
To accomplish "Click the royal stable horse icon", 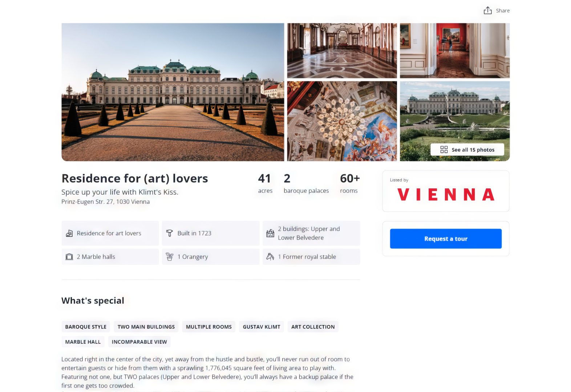I will (x=270, y=257).
